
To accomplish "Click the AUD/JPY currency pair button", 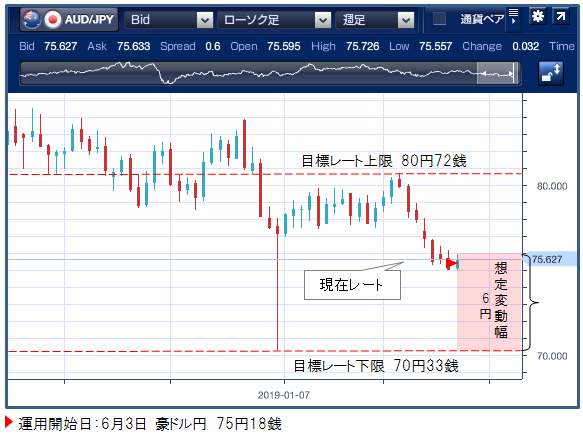I will point(69,19).
